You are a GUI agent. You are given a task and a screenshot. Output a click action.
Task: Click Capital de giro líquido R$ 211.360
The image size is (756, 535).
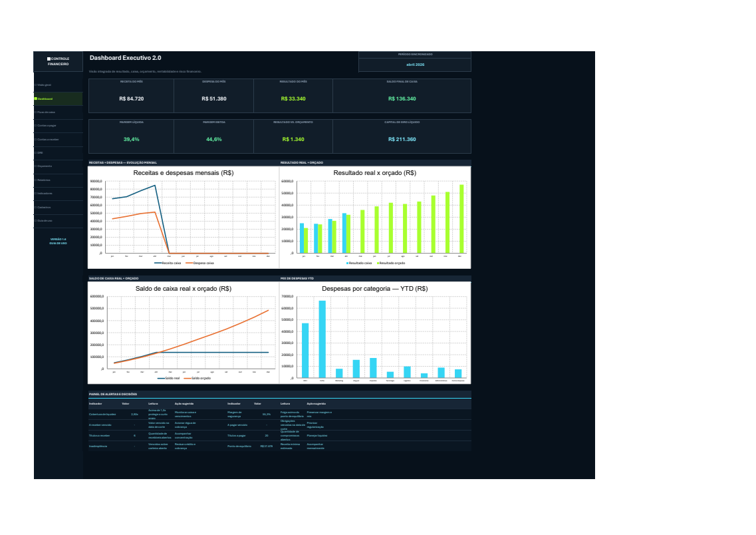click(402, 139)
